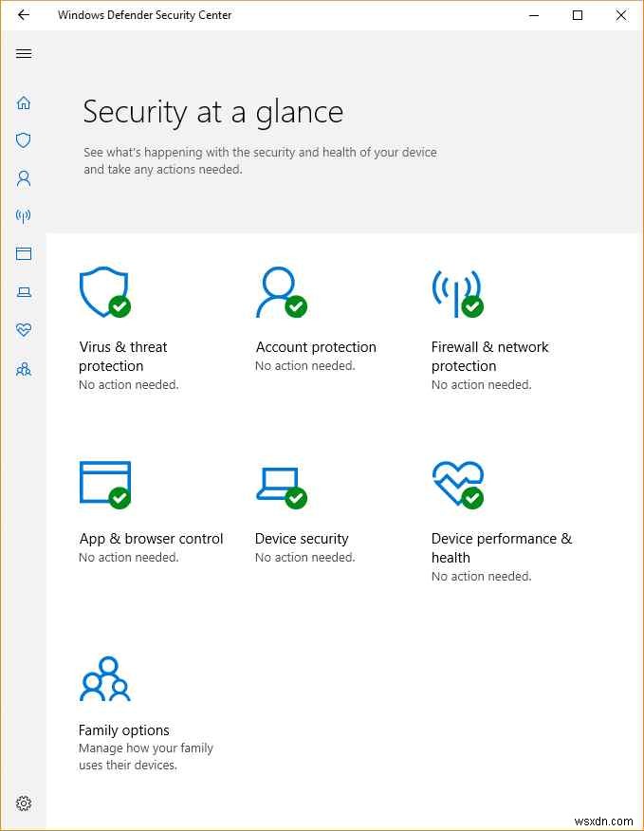The height and width of the screenshot is (831, 644).
Task: Select the App & browser control sidebar icon
Action: 23,253
